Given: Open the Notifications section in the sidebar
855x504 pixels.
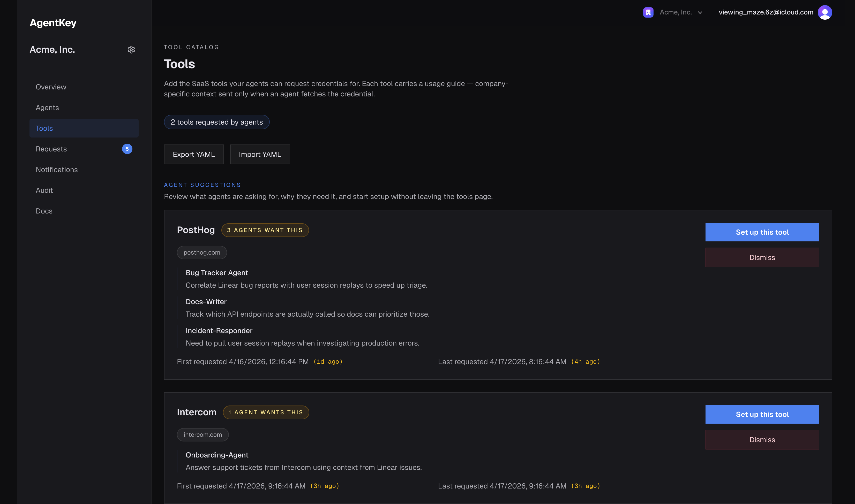Looking at the screenshot, I should [x=57, y=170].
